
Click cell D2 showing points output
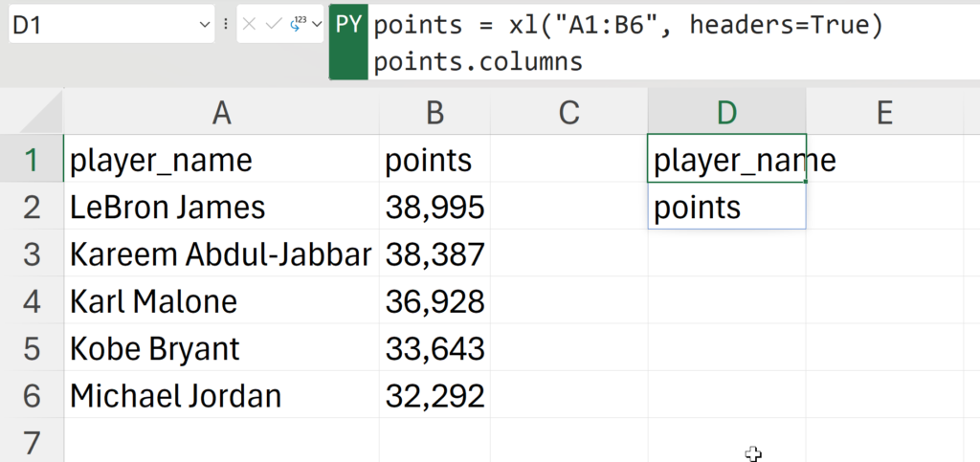point(726,208)
